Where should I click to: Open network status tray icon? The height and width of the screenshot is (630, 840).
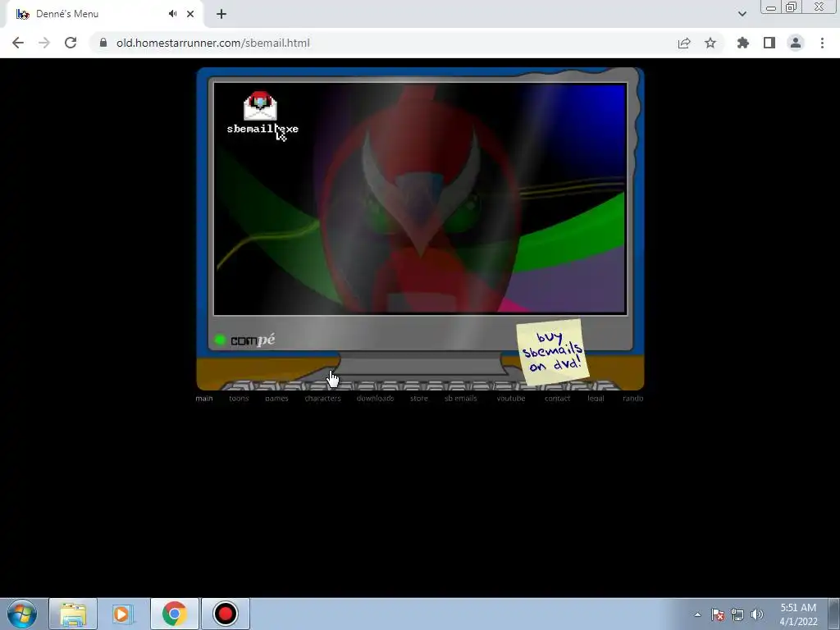point(737,614)
